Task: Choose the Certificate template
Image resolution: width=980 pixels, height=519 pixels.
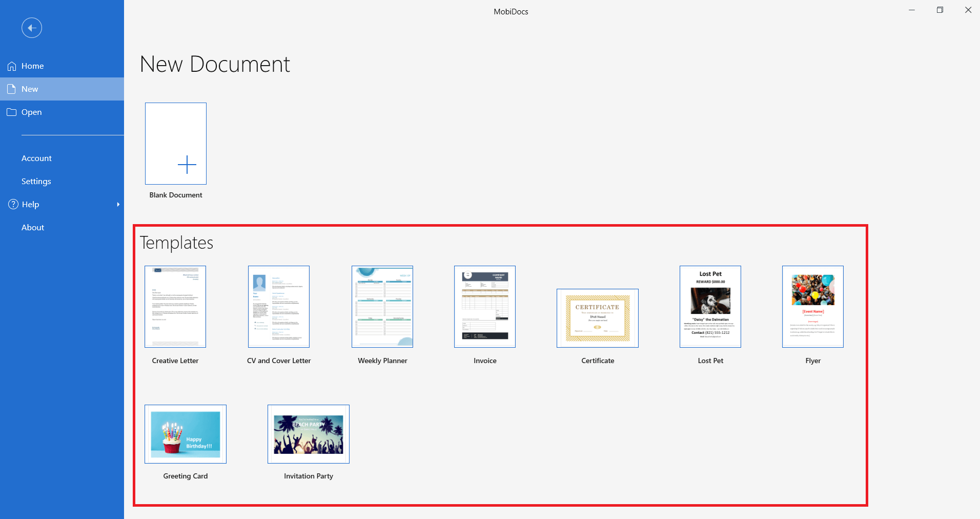Action: [598, 318]
